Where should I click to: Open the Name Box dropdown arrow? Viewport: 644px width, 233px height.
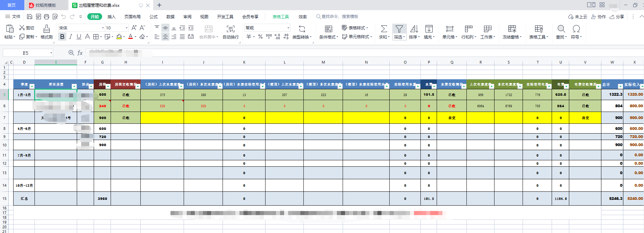pos(51,53)
